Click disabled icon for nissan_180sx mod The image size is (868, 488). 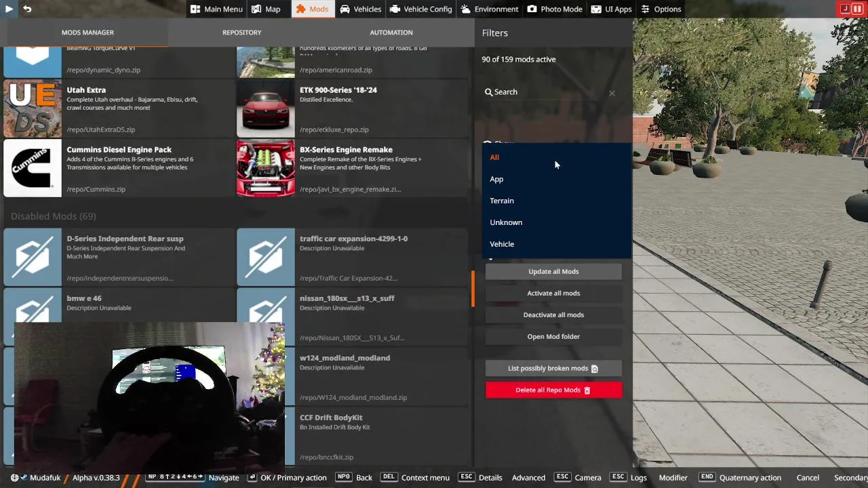266,305
